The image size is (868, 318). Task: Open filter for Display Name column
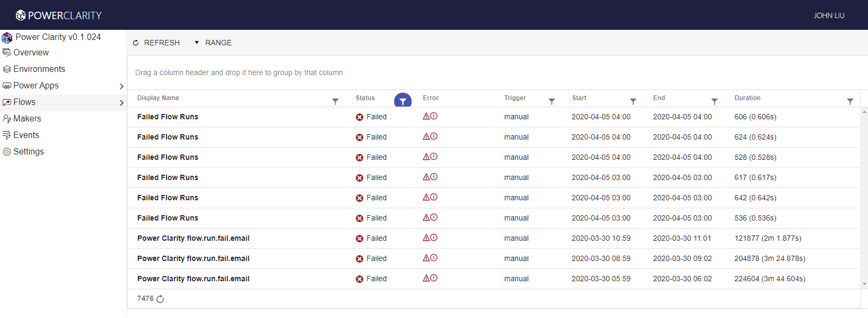click(x=335, y=101)
